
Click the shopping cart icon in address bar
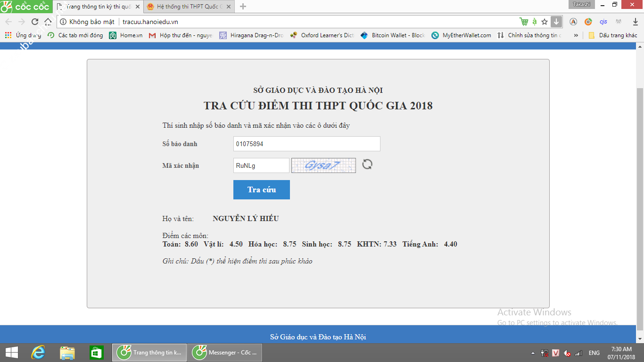click(523, 22)
